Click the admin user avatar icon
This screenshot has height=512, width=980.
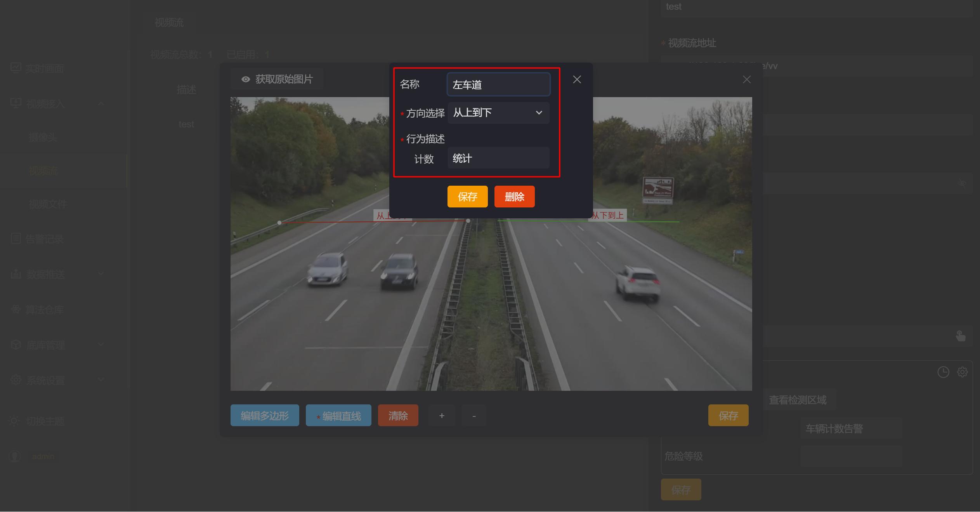pos(15,456)
